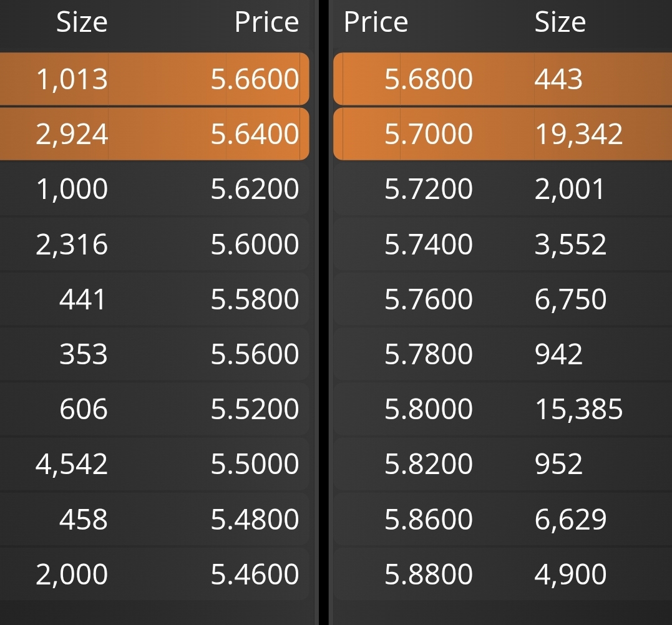Select bid size 2,316
The image size is (672, 625).
(72, 244)
